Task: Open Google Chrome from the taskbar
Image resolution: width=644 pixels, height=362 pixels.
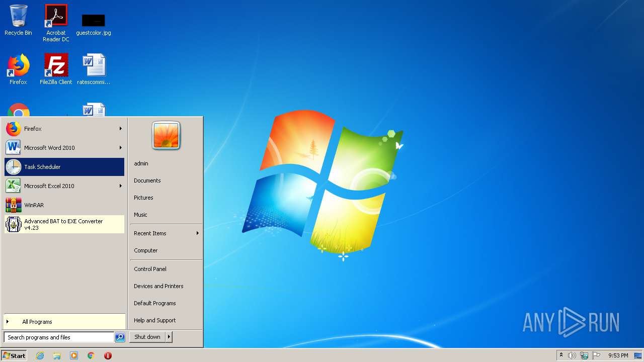Action: (x=91, y=355)
